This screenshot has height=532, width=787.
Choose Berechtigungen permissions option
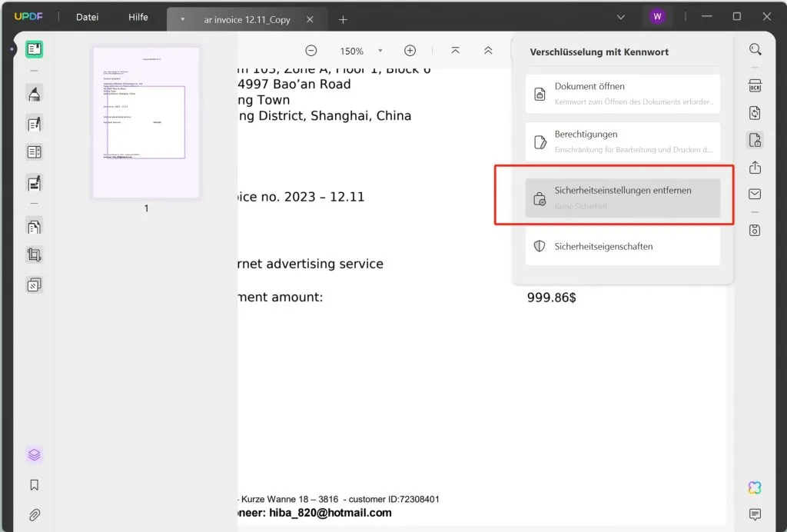click(623, 142)
